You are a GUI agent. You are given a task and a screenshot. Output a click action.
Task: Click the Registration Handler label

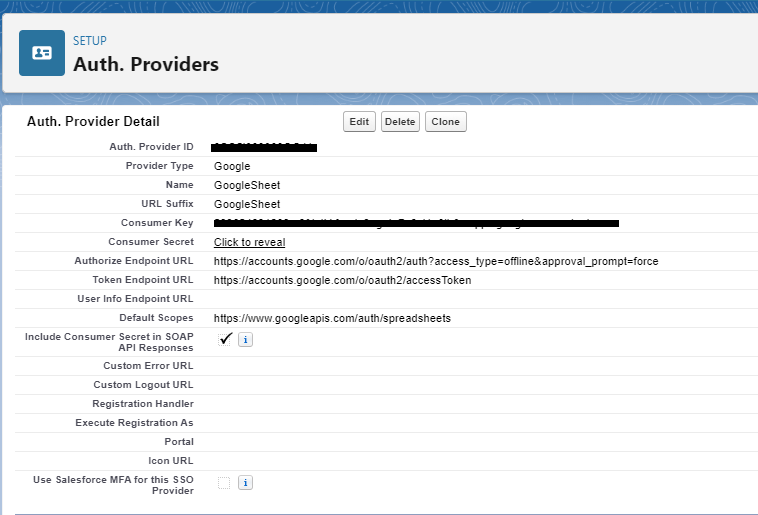point(143,403)
